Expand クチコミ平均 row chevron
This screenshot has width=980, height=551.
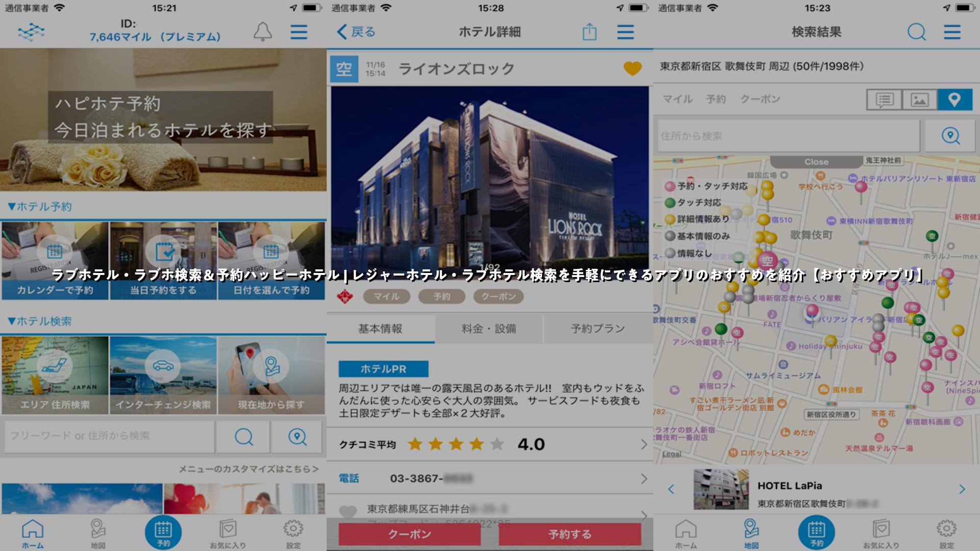tap(644, 444)
